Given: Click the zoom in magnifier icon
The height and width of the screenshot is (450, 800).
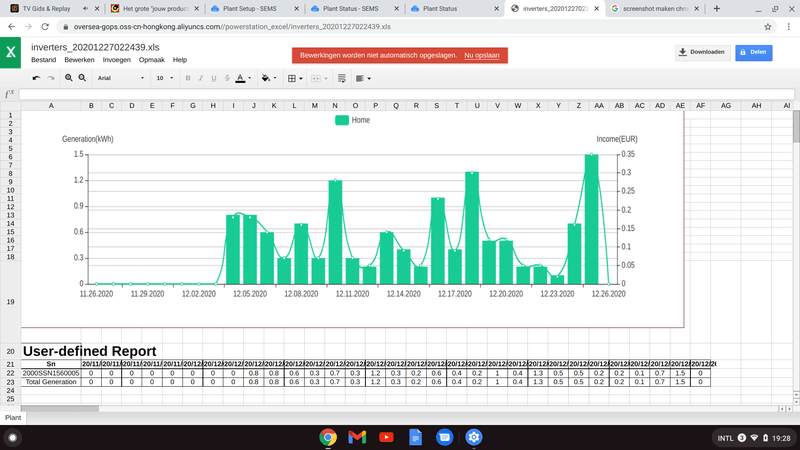Looking at the screenshot, I should click(x=68, y=78).
